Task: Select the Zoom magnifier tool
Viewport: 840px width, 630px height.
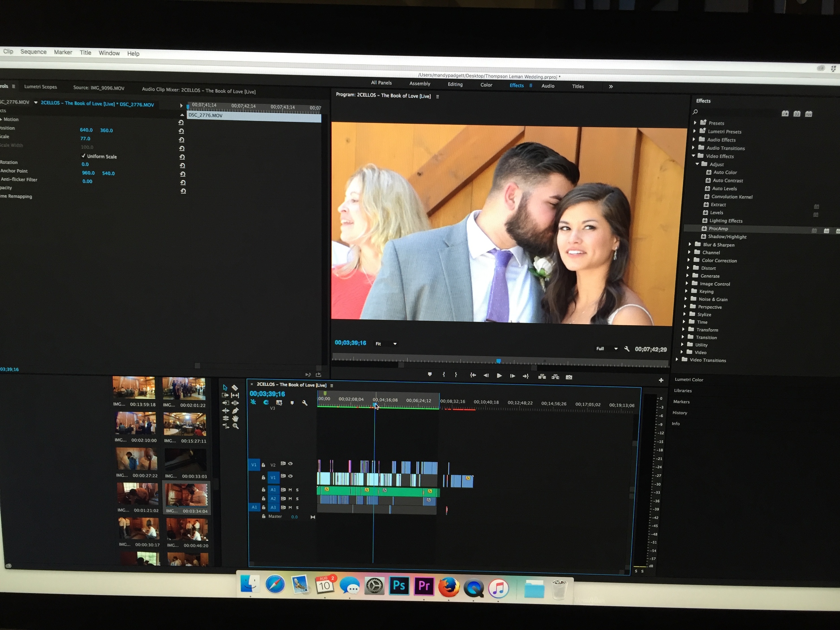Action: tap(236, 426)
